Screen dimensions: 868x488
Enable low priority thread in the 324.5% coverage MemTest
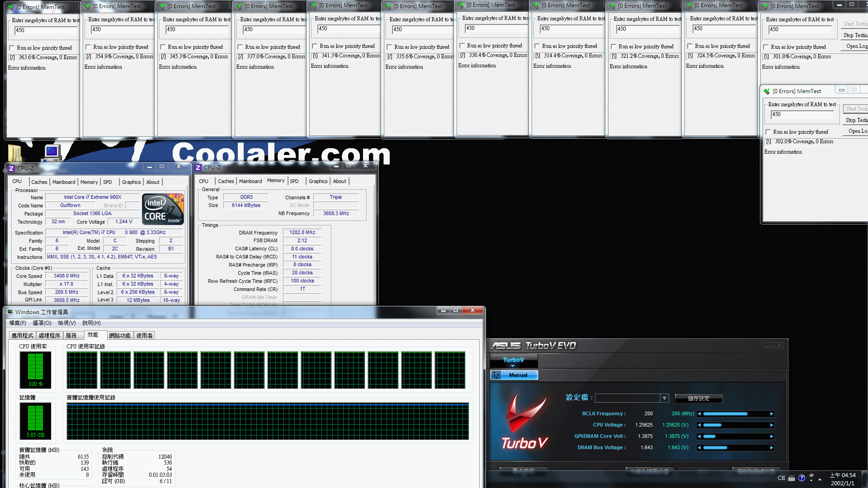point(690,46)
